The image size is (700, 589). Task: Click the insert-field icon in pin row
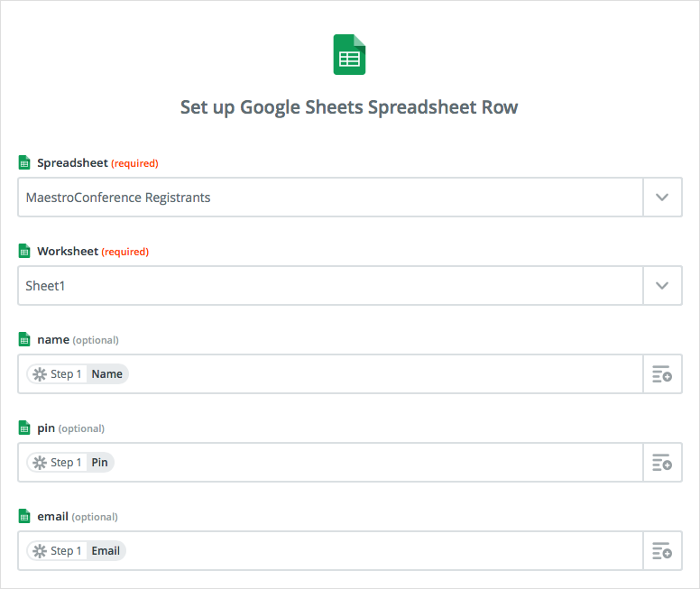(662, 463)
